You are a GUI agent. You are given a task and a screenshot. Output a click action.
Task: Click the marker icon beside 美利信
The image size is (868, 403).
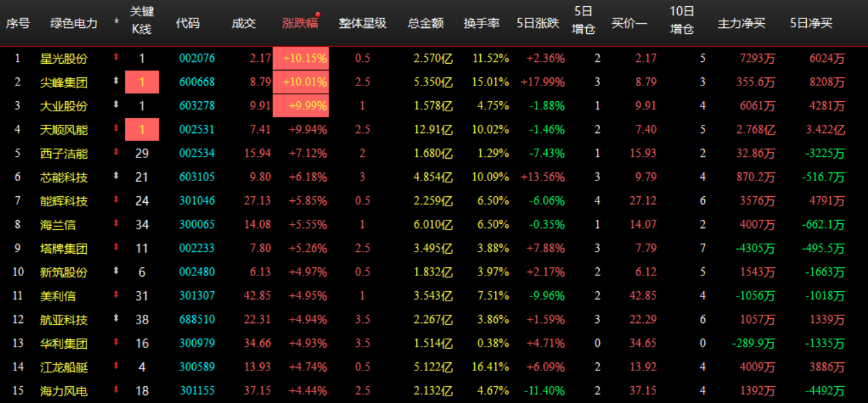click(116, 295)
